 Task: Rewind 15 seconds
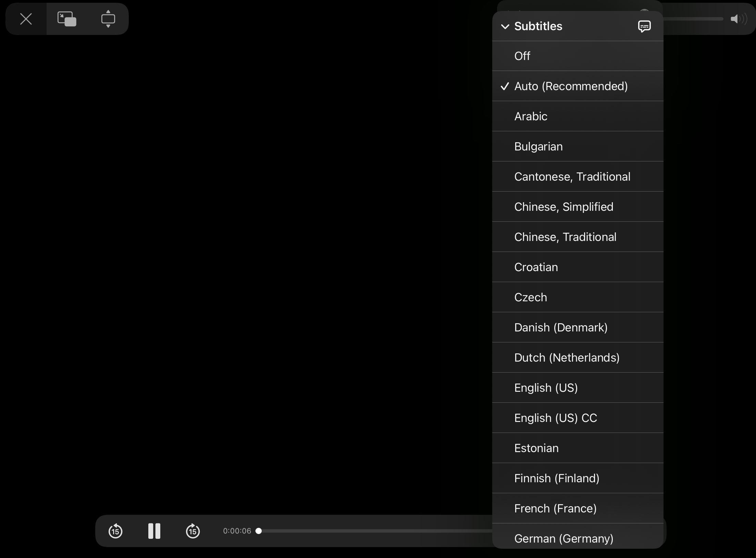115,531
